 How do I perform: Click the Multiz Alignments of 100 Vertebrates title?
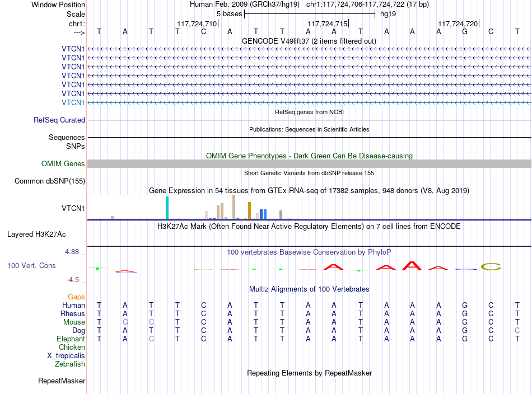[x=309, y=289]
